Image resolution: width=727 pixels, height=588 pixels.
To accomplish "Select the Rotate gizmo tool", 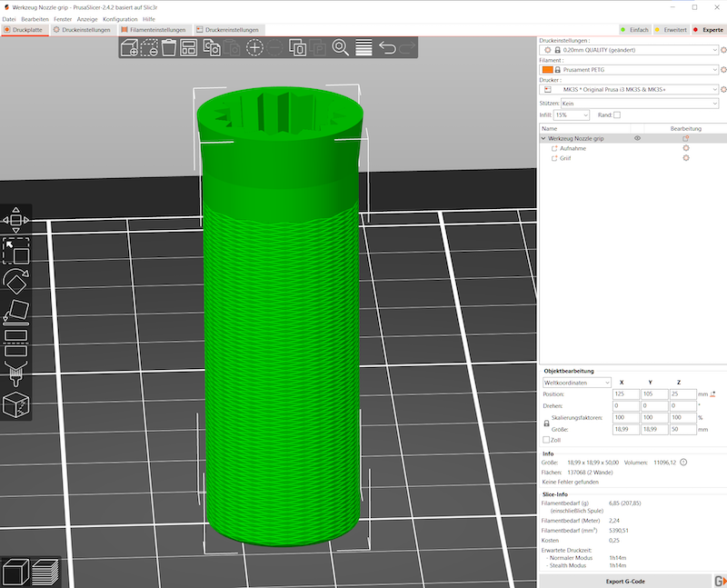I will 15,282.
